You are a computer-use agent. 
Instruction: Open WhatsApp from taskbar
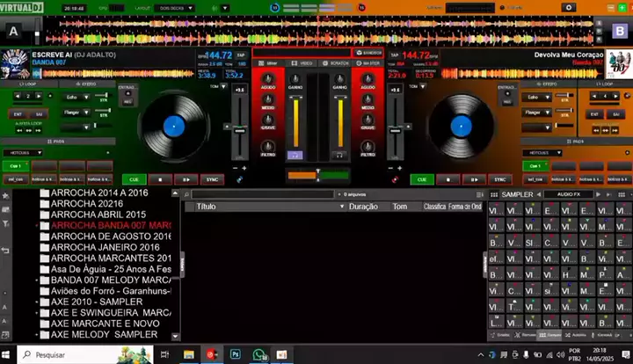pyautogui.click(x=258, y=354)
